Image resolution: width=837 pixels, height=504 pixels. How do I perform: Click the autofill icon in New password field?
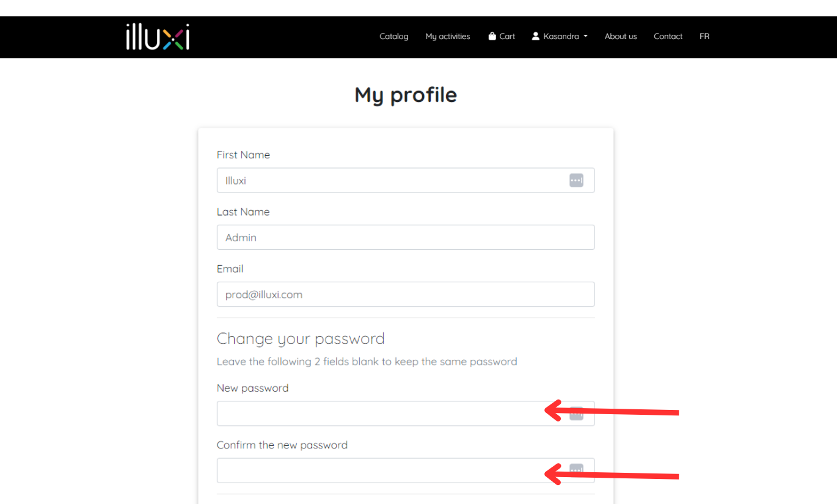pos(576,414)
